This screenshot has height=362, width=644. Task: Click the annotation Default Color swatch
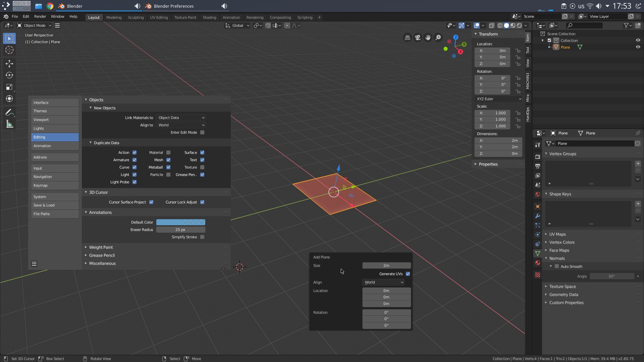181,222
